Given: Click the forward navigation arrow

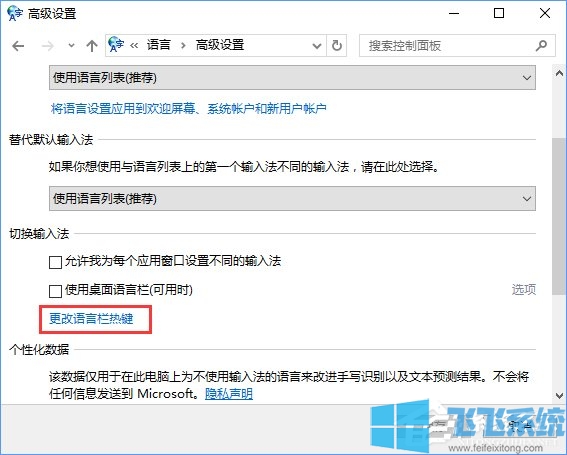Looking at the screenshot, I should (47, 46).
